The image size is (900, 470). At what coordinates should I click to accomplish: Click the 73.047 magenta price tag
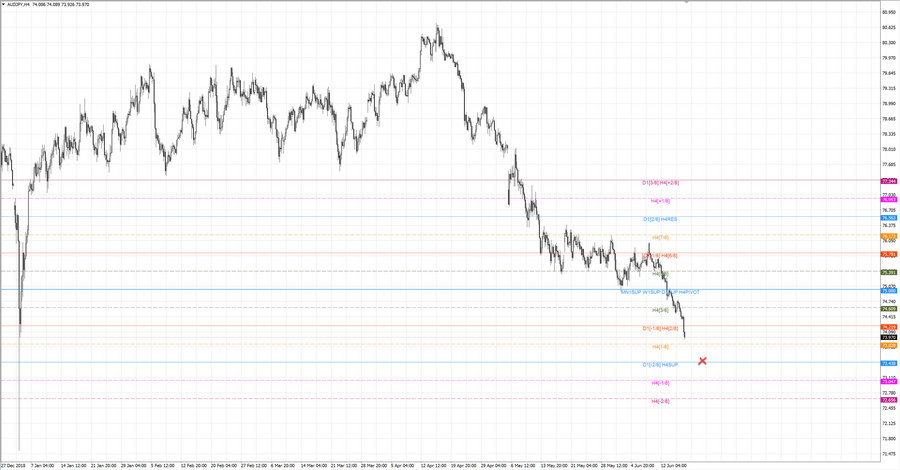[x=889, y=382]
